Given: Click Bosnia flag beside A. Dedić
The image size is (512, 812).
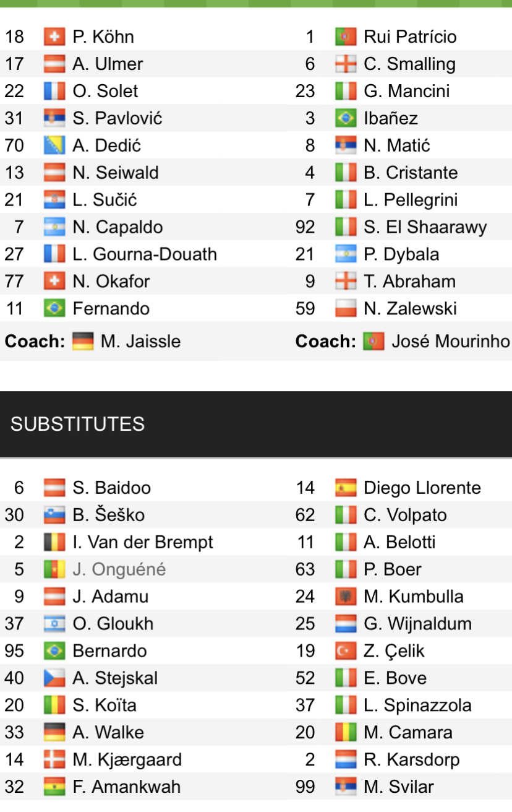Looking at the screenshot, I should [x=54, y=145].
